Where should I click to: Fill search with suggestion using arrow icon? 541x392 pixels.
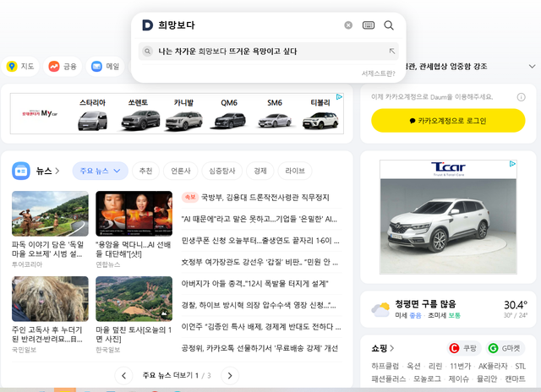point(392,52)
